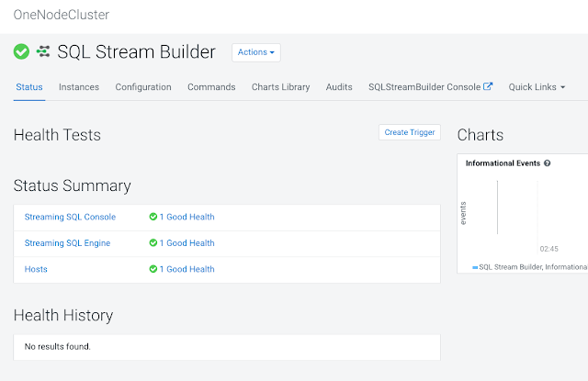Click the blue legend swatch for SQL Stream Builder
Image resolution: width=588 pixels, height=381 pixels.
pos(475,267)
